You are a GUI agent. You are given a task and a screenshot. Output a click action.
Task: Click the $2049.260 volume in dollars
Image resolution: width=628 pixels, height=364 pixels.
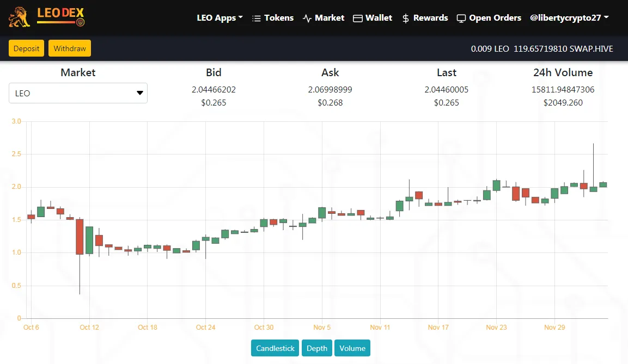pos(563,103)
